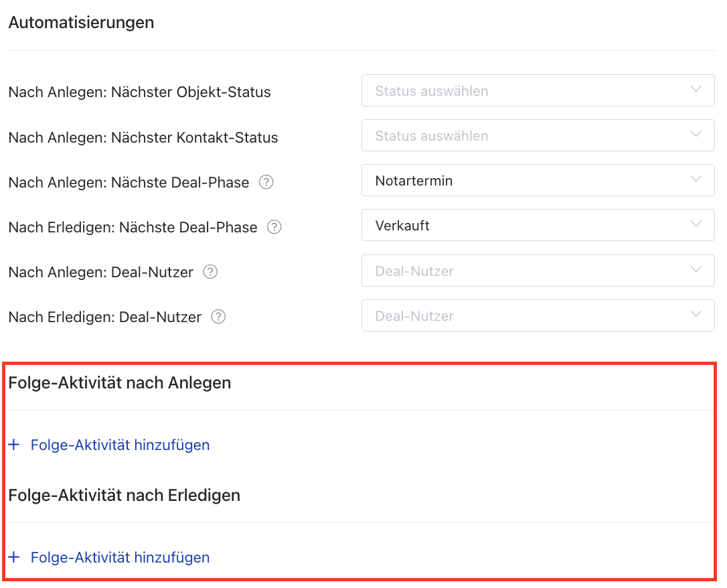Image resolution: width=727 pixels, height=588 pixels.
Task: Expand the chevron next to Notartermin
Action: pyautogui.click(x=696, y=179)
